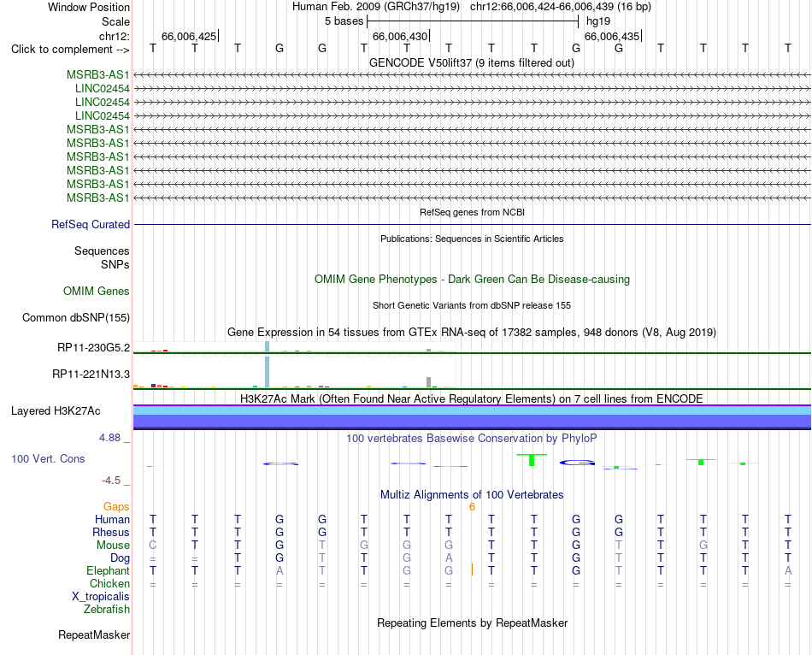Screen dimensions: 812x655
Task: Click the 'chr12:' base position label
Action: click(x=114, y=36)
